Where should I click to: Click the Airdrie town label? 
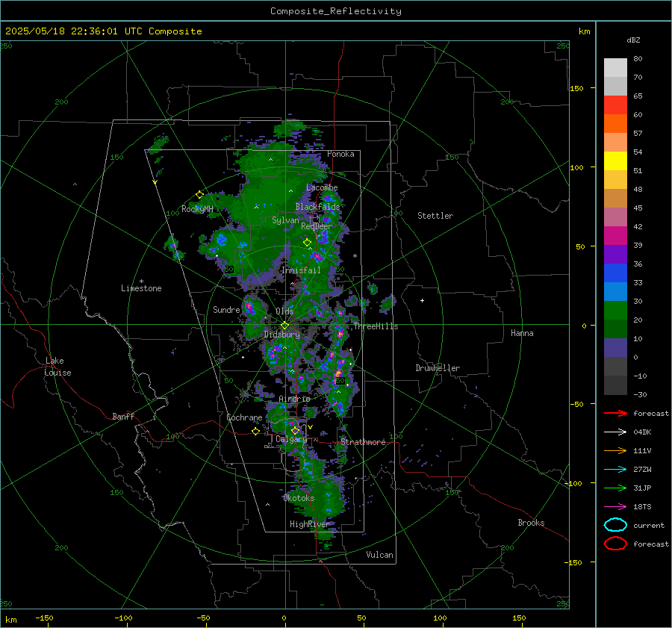pyautogui.click(x=294, y=399)
